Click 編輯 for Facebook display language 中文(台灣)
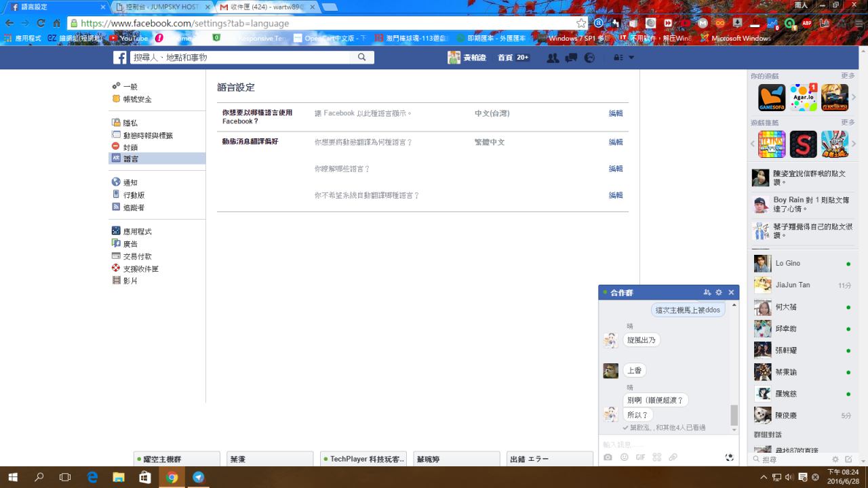868x488 pixels. [615, 113]
